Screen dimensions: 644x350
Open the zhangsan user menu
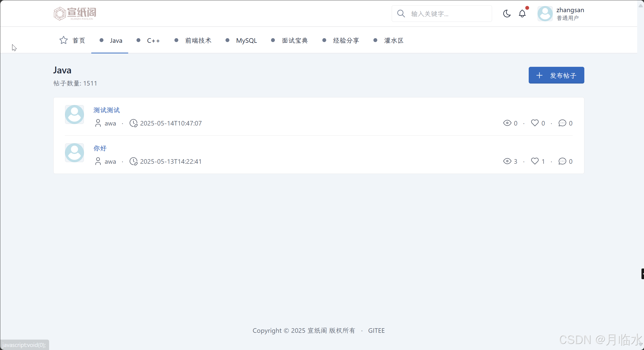[x=570, y=13]
